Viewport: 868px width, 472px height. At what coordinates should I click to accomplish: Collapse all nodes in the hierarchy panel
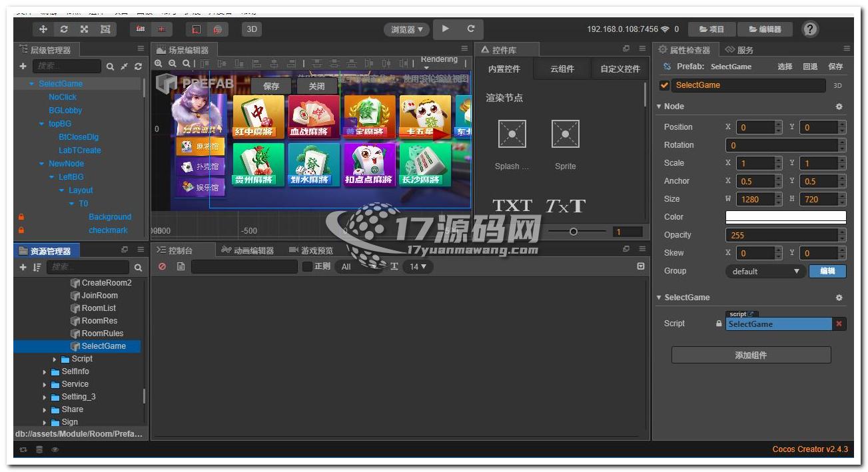pyautogui.click(x=125, y=67)
